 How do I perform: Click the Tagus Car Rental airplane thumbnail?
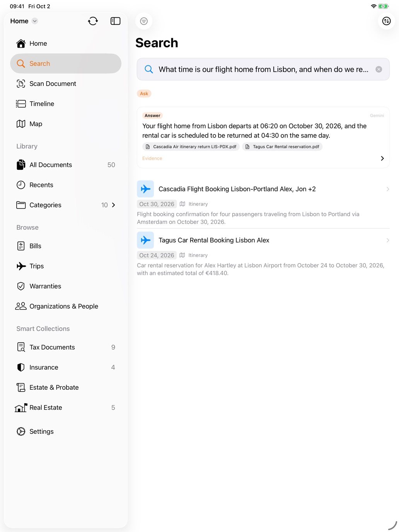coord(145,240)
